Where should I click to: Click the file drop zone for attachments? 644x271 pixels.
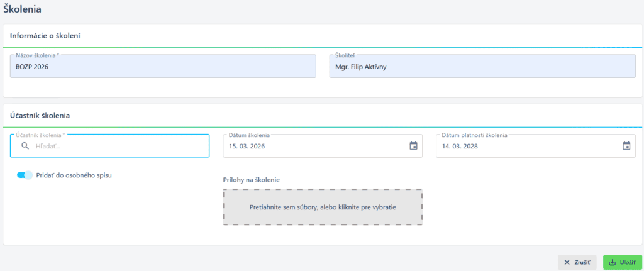click(x=323, y=207)
